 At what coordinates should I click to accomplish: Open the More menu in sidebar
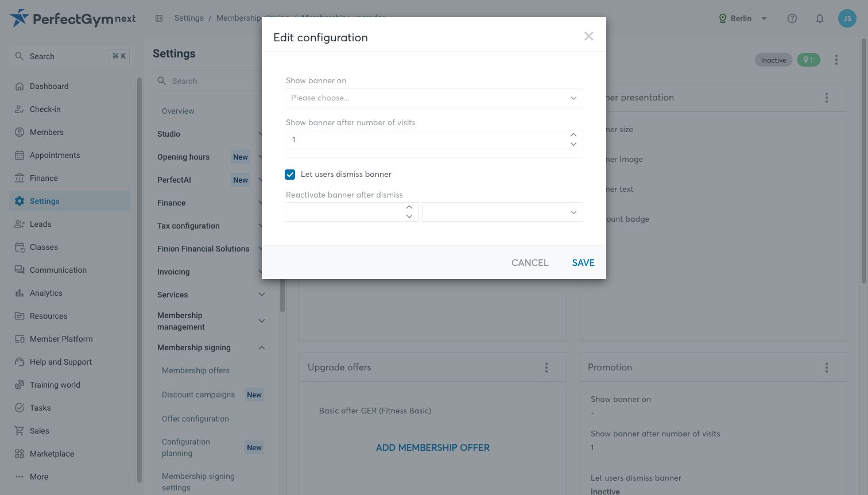click(x=69, y=477)
